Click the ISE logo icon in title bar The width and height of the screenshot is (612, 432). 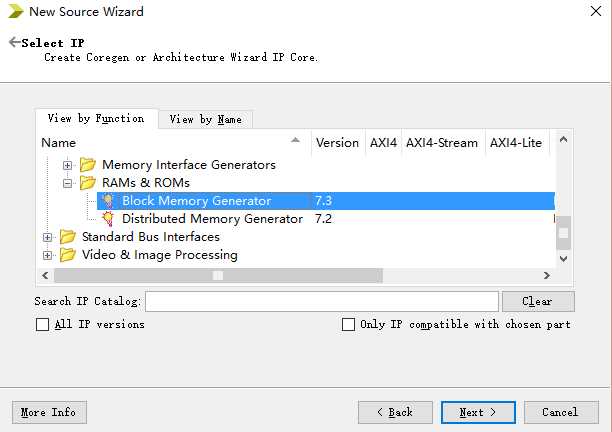[16, 11]
